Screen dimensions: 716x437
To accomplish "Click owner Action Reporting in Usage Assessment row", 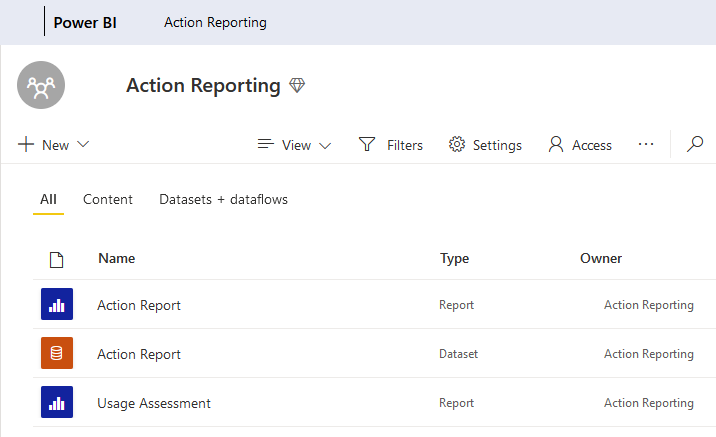I will tap(649, 403).
